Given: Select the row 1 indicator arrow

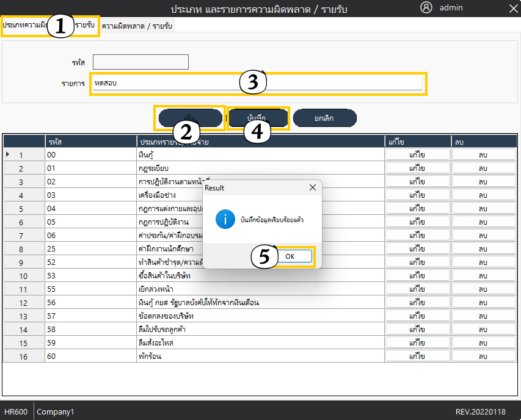Looking at the screenshot, I should click(x=8, y=155).
